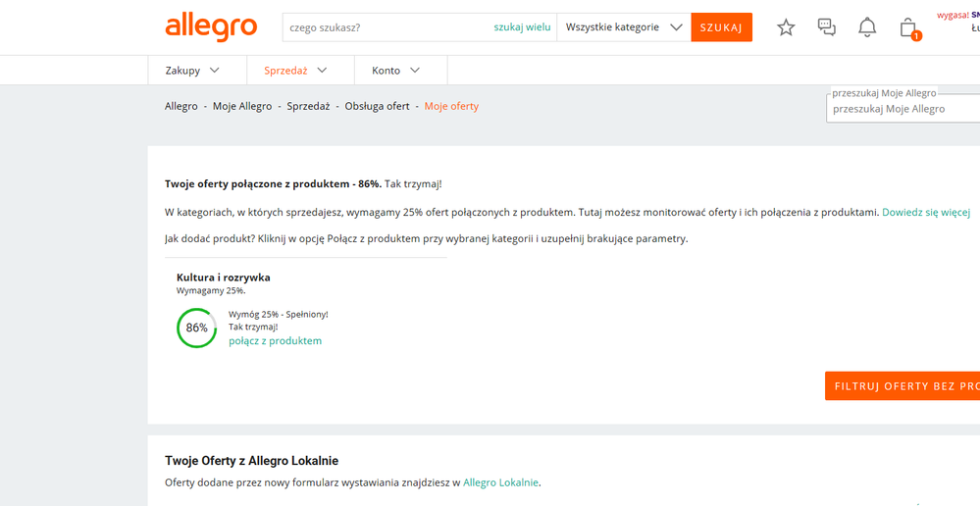Click 'Twoje Oferty z Allegro Lokalnie' heading
The width and height of the screenshot is (980, 506).
coord(252,461)
